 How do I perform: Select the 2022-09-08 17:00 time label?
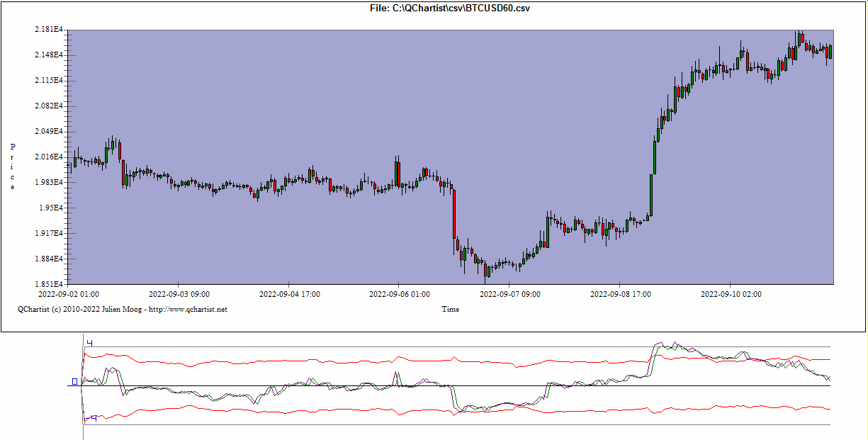coord(621,293)
